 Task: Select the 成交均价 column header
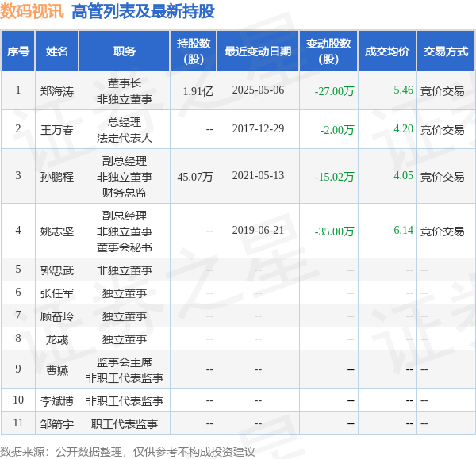[387, 52]
